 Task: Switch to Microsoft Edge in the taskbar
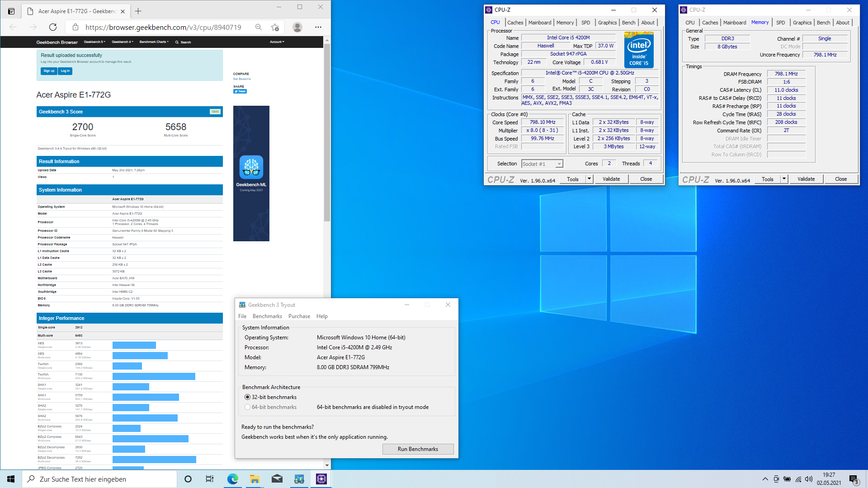(x=232, y=479)
